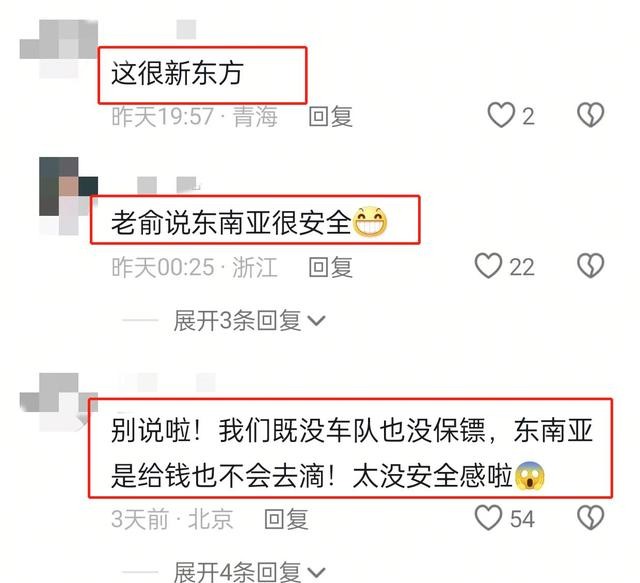Select the comment text 这很新东方

178,74
